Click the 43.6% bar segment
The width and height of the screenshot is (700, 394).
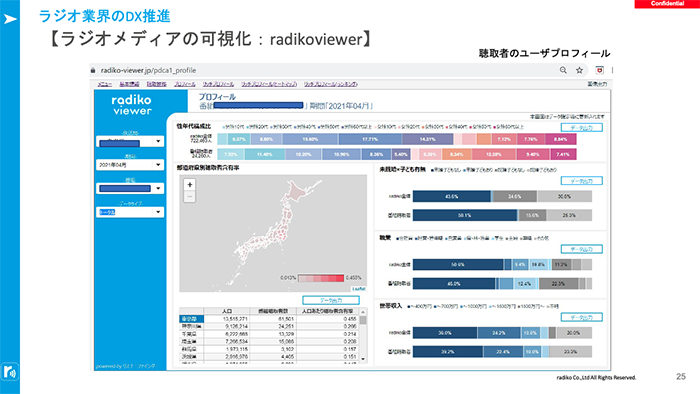tap(451, 196)
